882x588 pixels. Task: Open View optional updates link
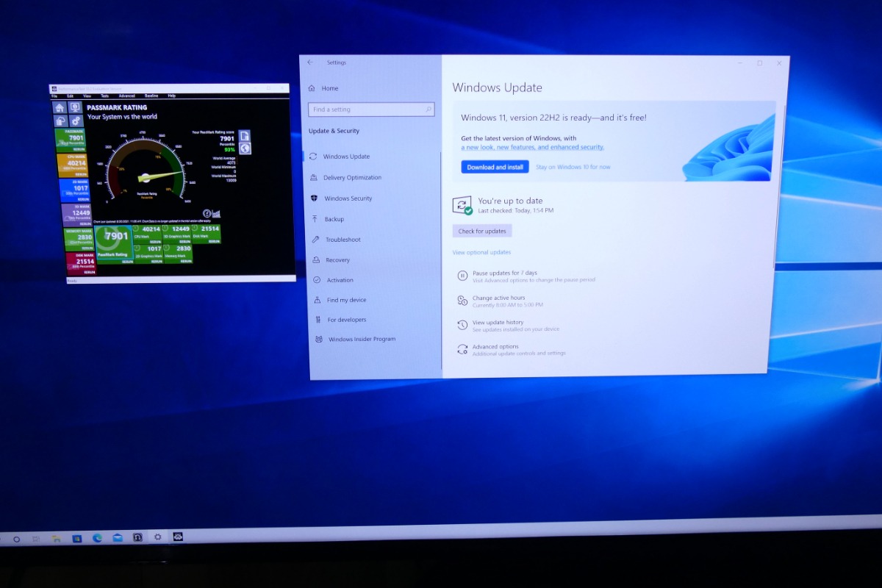[x=481, y=252]
